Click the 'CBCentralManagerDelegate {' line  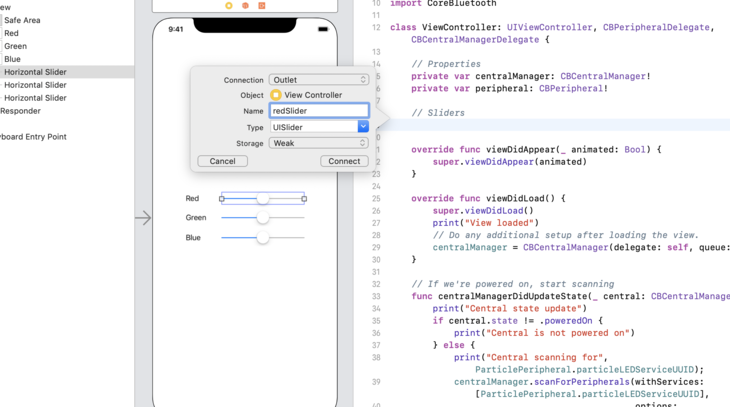[480, 40]
